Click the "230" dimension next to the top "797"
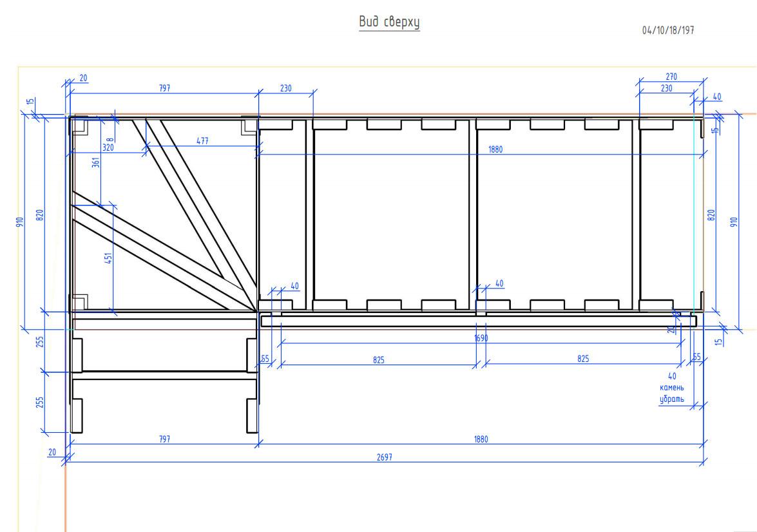757x532 pixels. click(286, 88)
